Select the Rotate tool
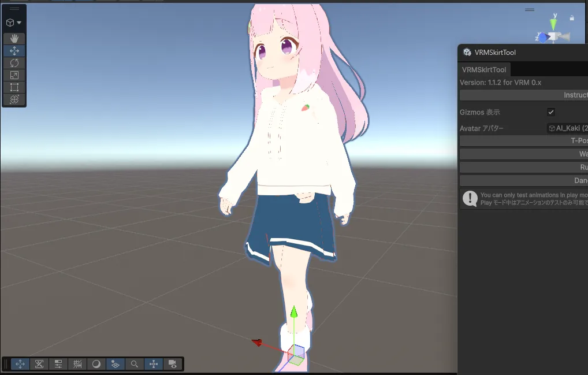The width and height of the screenshot is (588, 375). [14, 63]
